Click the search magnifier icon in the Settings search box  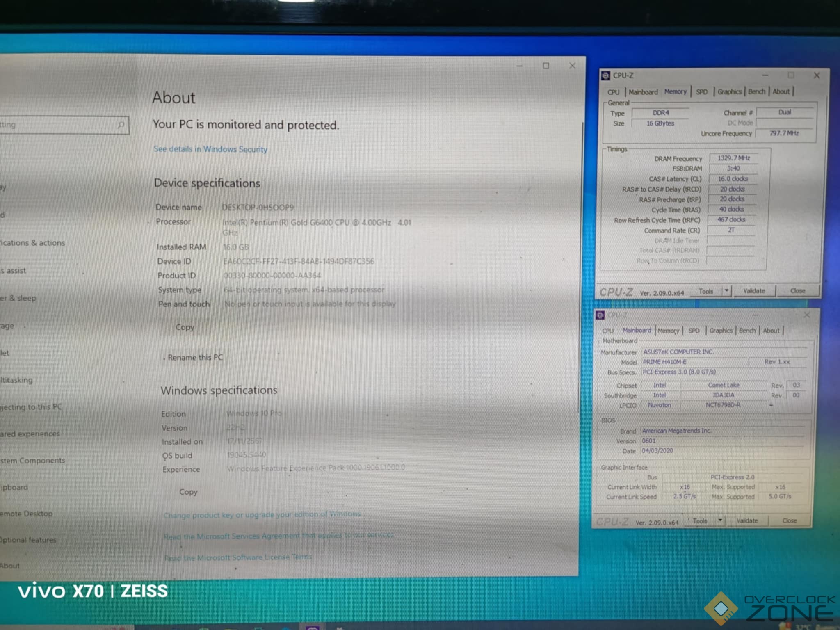coord(121,125)
